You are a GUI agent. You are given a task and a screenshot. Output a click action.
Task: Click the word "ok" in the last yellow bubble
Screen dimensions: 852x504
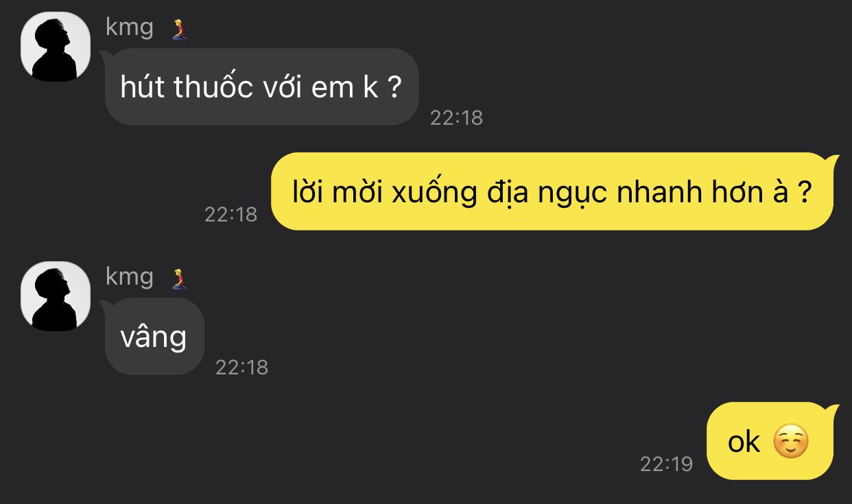pyautogui.click(x=744, y=443)
